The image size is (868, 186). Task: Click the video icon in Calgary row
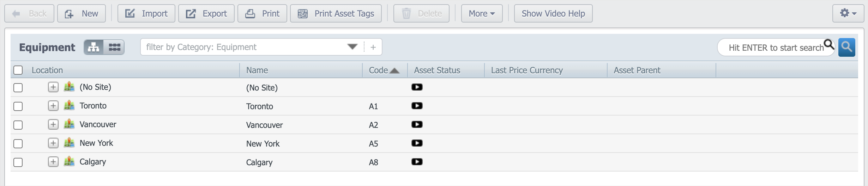(x=417, y=162)
